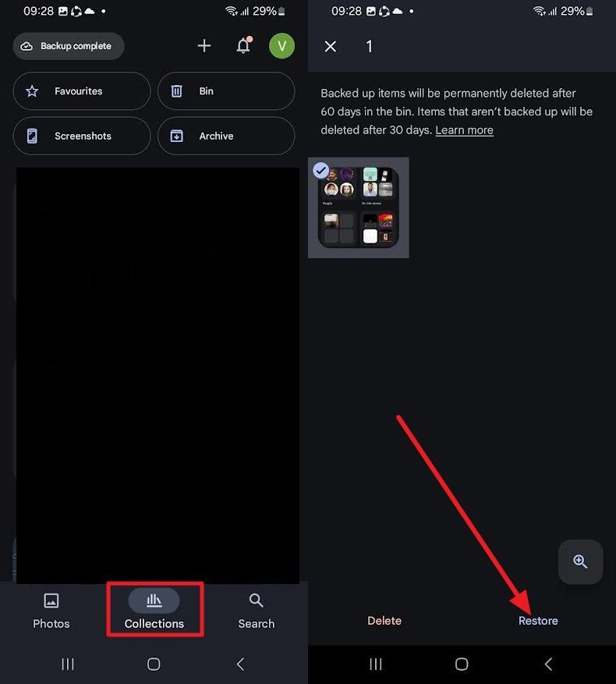Open the Learn more link
616x684 pixels.
464,130
